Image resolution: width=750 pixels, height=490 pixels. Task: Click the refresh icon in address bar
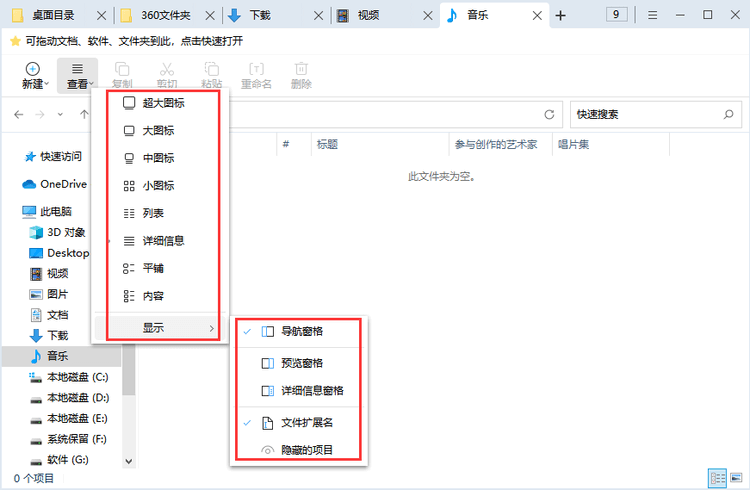(549, 115)
